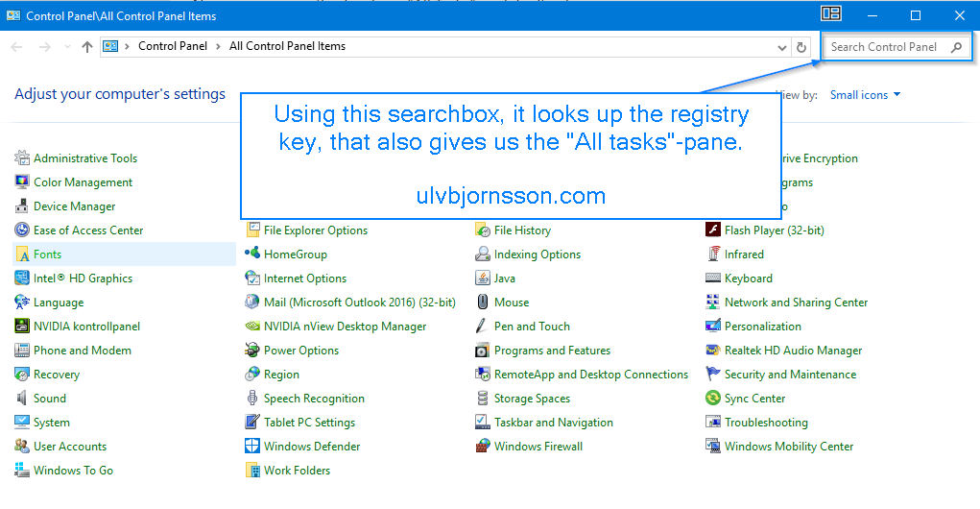This screenshot has width=980, height=509.
Task: Expand chevron after Control Panel breadcrumb
Action: pyautogui.click(x=219, y=46)
